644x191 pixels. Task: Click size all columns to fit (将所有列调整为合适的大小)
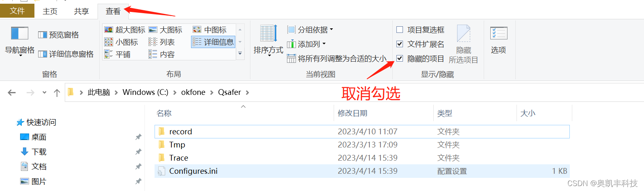coord(337,58)
